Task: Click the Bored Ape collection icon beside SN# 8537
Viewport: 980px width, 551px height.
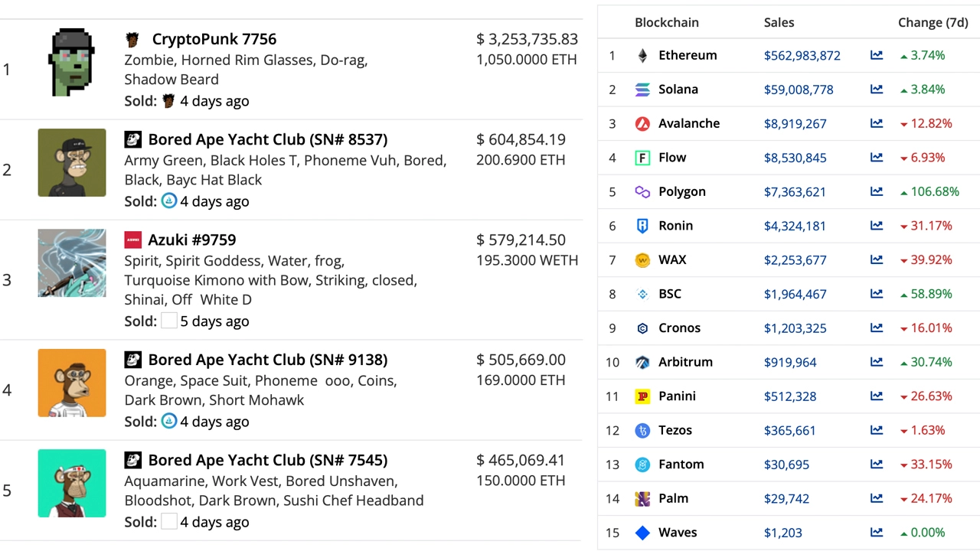Action: click(x=133, y=139)
